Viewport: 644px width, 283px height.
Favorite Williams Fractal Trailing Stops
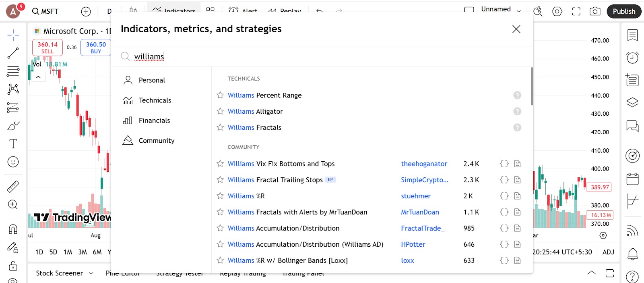coord(220,180)
